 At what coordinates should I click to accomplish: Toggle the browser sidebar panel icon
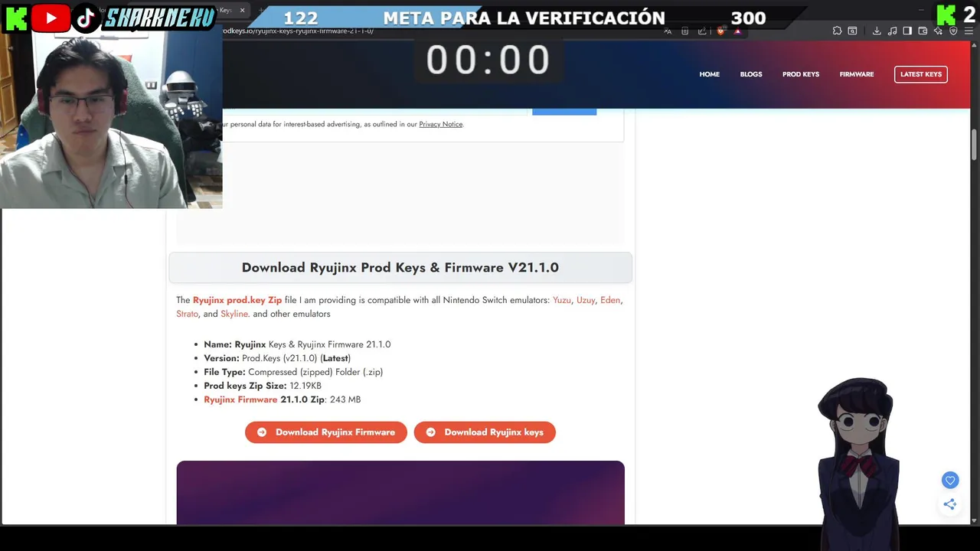pyautogui.click(x=907, y=31)
